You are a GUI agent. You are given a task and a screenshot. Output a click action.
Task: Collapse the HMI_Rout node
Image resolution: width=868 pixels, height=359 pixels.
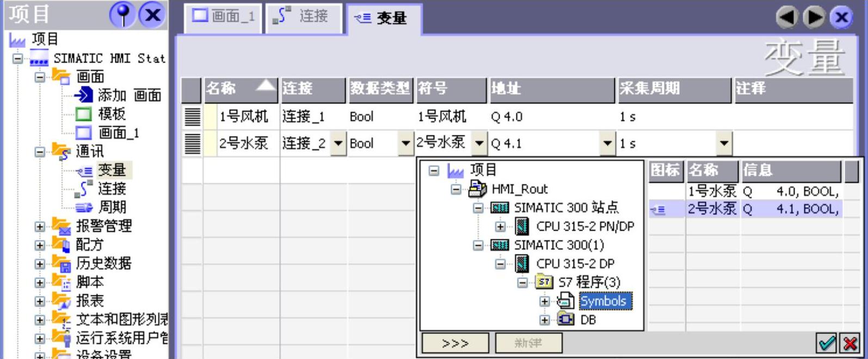click(x=456, y=190)
